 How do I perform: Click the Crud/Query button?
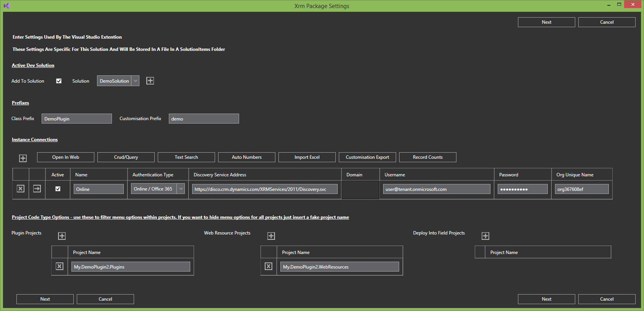126,157
